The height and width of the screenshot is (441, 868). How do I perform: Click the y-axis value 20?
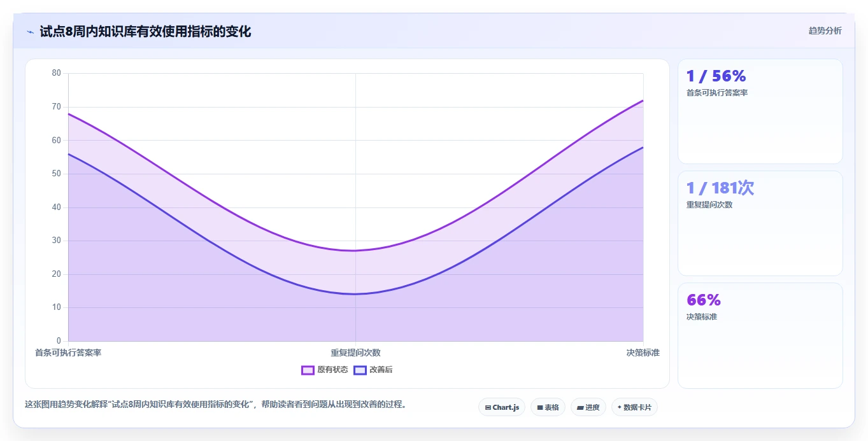coord(57,274)
